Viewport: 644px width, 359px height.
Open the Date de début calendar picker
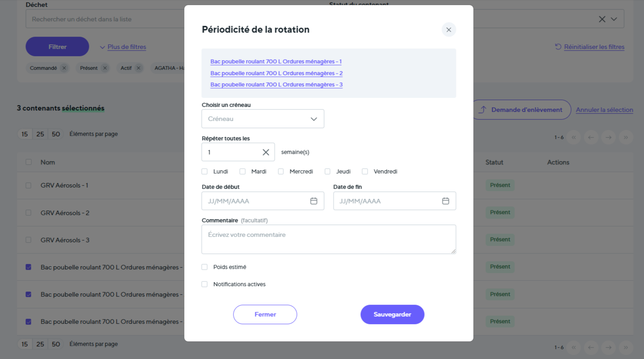(x=314, y=201)
